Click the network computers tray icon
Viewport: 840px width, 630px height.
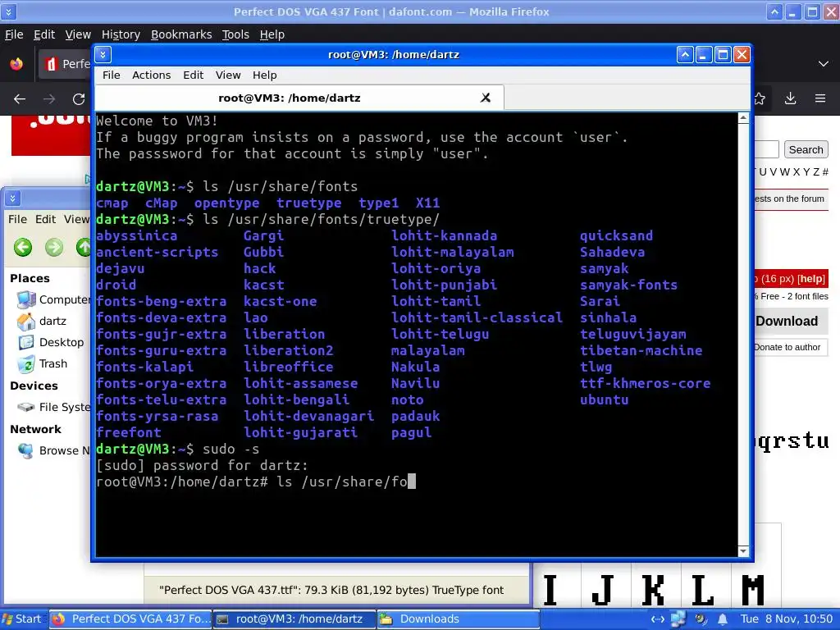(678, 619)
